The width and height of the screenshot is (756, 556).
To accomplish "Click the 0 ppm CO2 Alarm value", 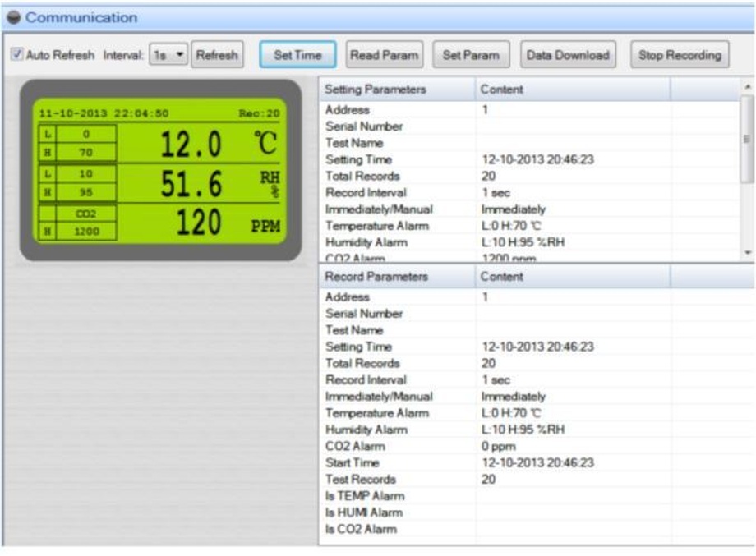I will pyautogui.click(x=499, y=447).
